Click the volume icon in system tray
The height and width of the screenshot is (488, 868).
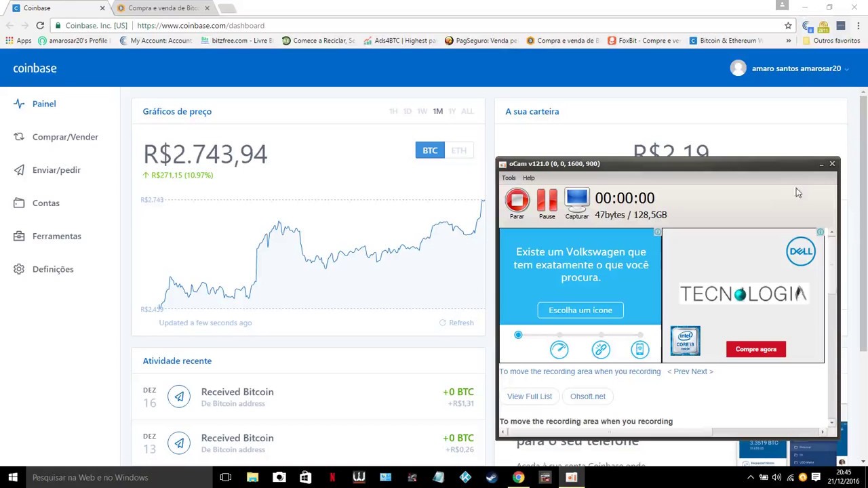(777, 477)
